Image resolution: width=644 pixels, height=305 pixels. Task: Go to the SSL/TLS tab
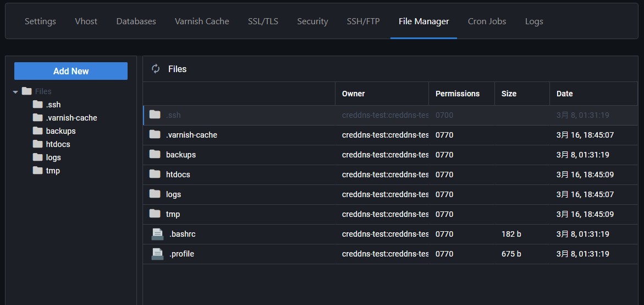(x=263, y=21)
